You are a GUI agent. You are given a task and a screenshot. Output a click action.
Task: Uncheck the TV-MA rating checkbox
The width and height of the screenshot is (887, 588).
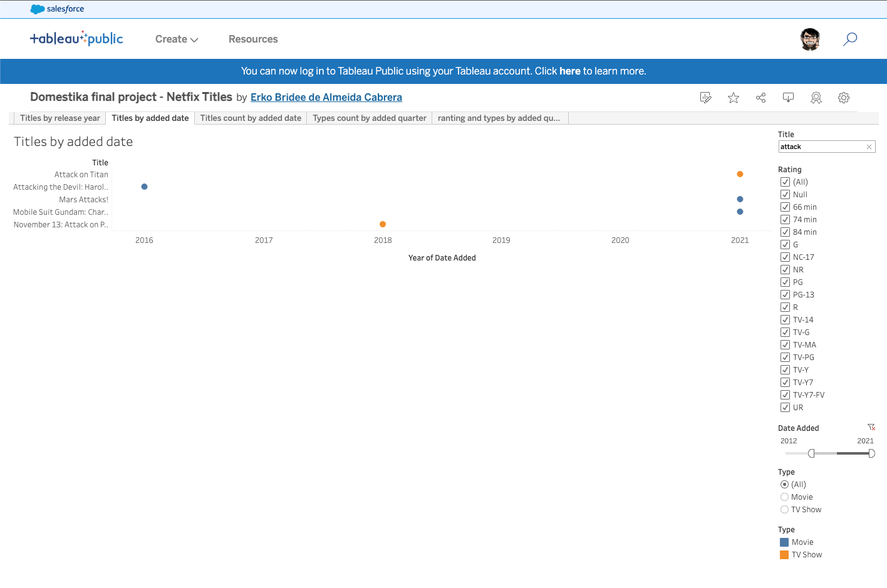tap(785, 345)
